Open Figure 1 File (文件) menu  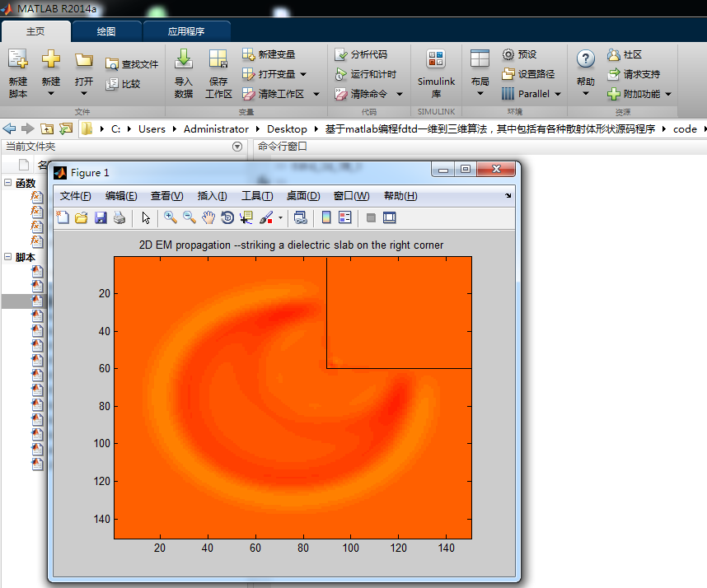(x=75, y=196)
